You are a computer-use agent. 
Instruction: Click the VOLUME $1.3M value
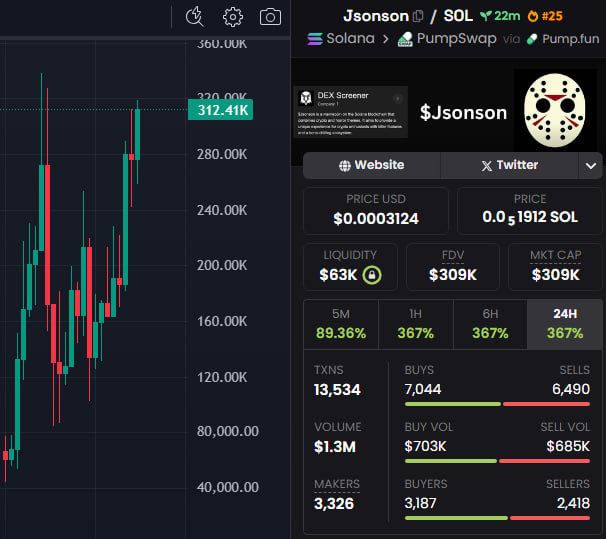[335, 447]
